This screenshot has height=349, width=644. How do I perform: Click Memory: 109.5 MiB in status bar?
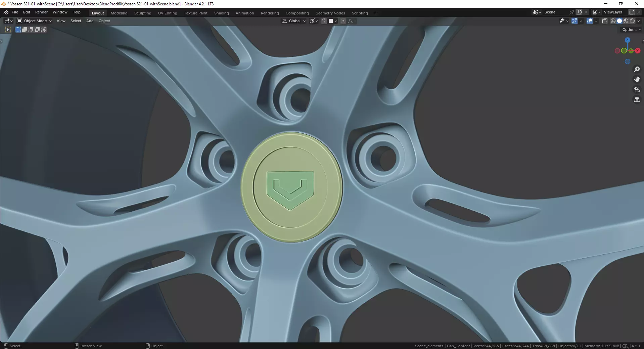tap(602, 346)
